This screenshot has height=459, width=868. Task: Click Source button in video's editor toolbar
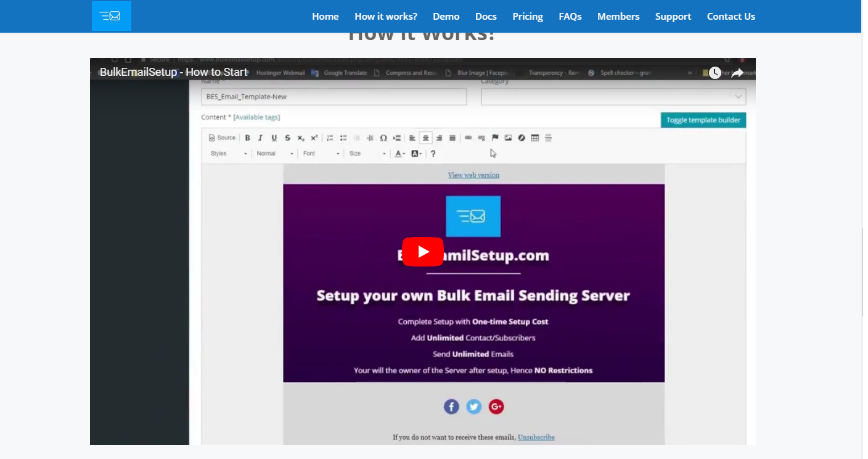coord(223,138)
